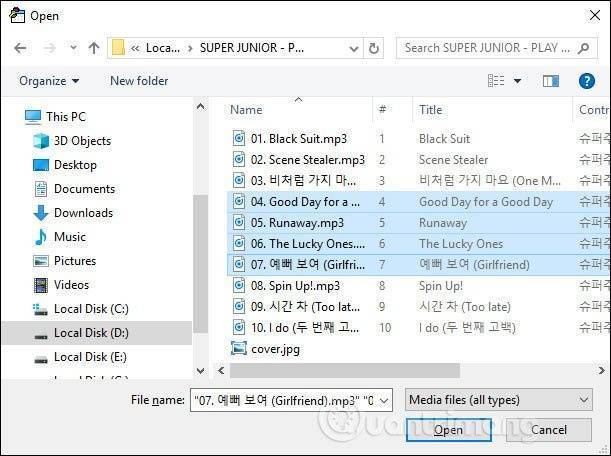Click the Up one level arrow
The height and width of the screenshot is (456, 611).
[94, 47]
